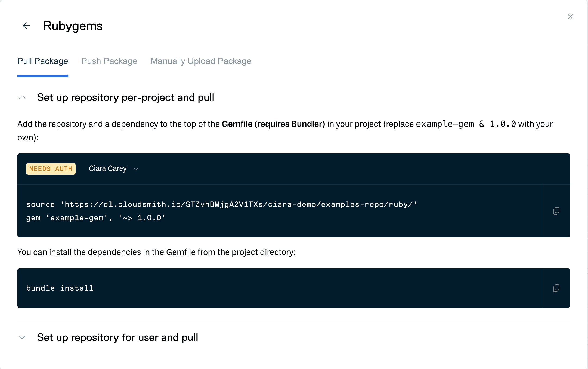This screenshot has height=369, width=588.
Task: Switch to the Push Package tab
Action: [109, 61]
